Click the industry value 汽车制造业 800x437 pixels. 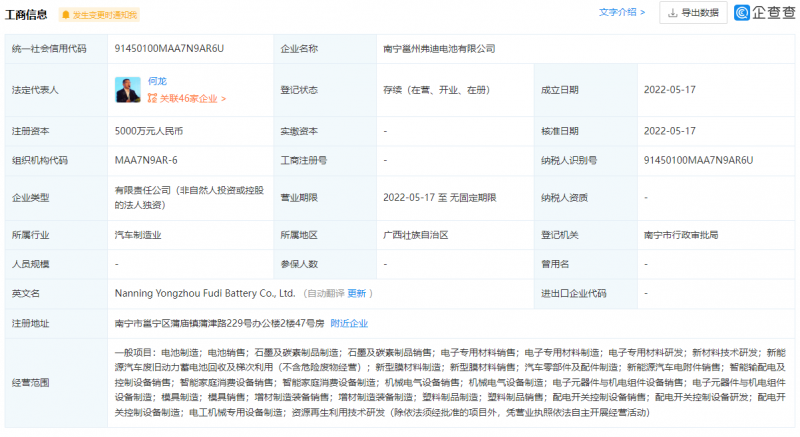(x=137, y=235)
